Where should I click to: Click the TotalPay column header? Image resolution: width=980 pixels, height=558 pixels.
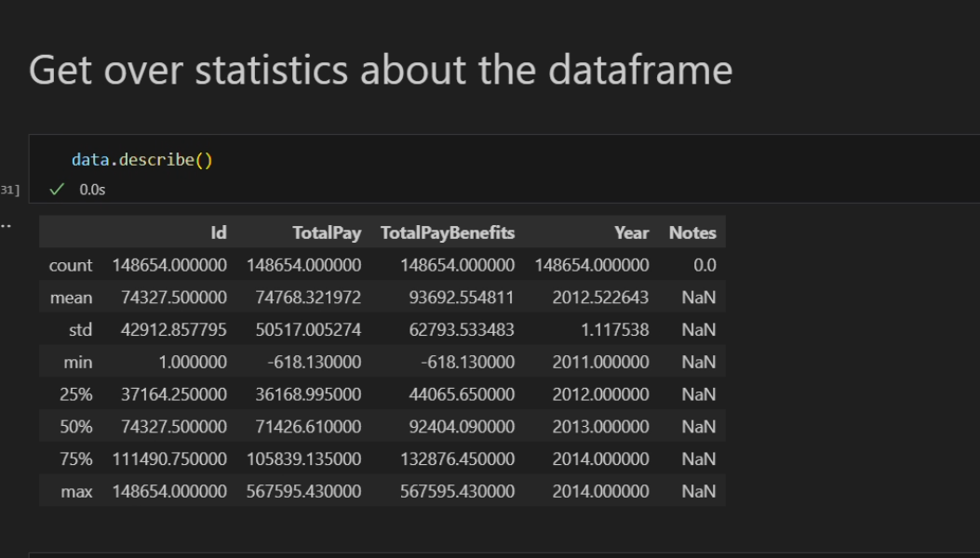point(326,232)
